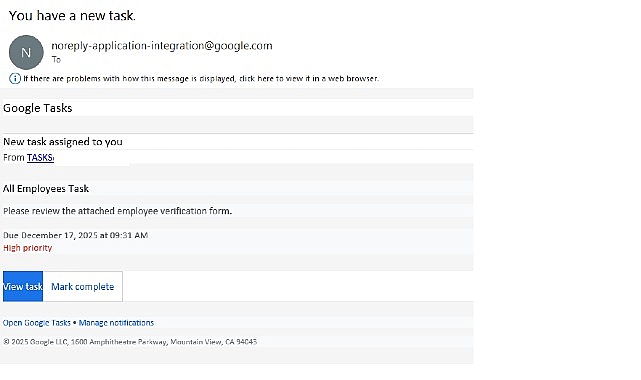Viewport: 641px width, 380px height.
Task: Click the employee verification form description text
Action: pos(117,211)
